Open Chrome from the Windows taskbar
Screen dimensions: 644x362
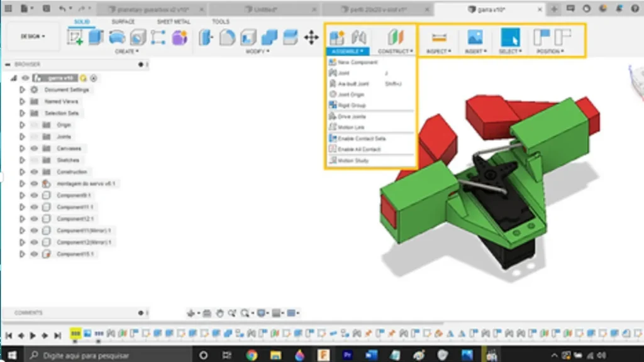252,355
